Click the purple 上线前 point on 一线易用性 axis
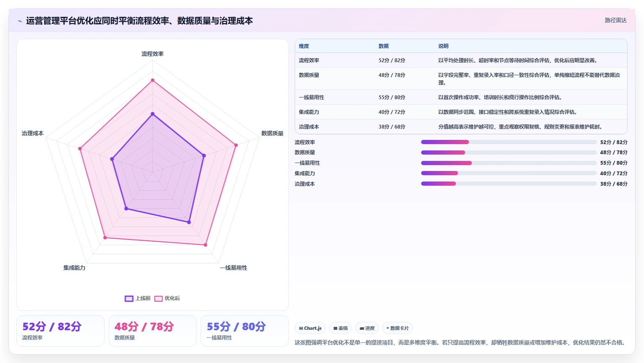Viewport: 644px width, 363px height. pyautogui.click(x=189, y=222)
